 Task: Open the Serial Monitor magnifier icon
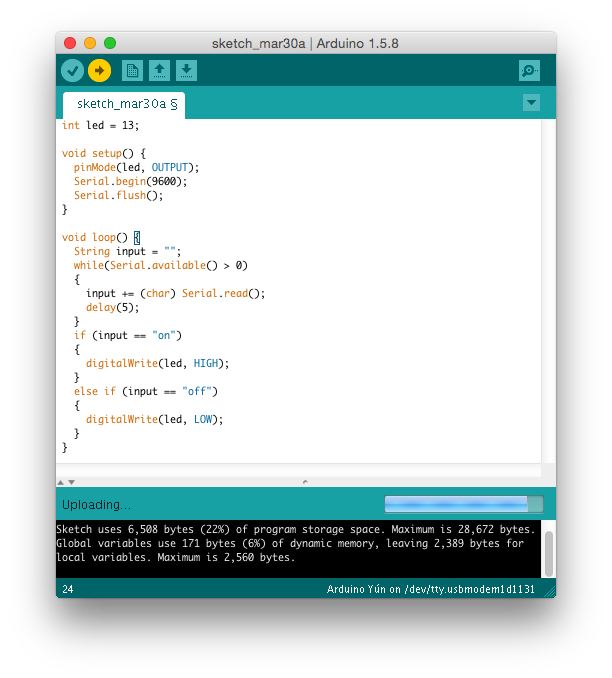529,70
